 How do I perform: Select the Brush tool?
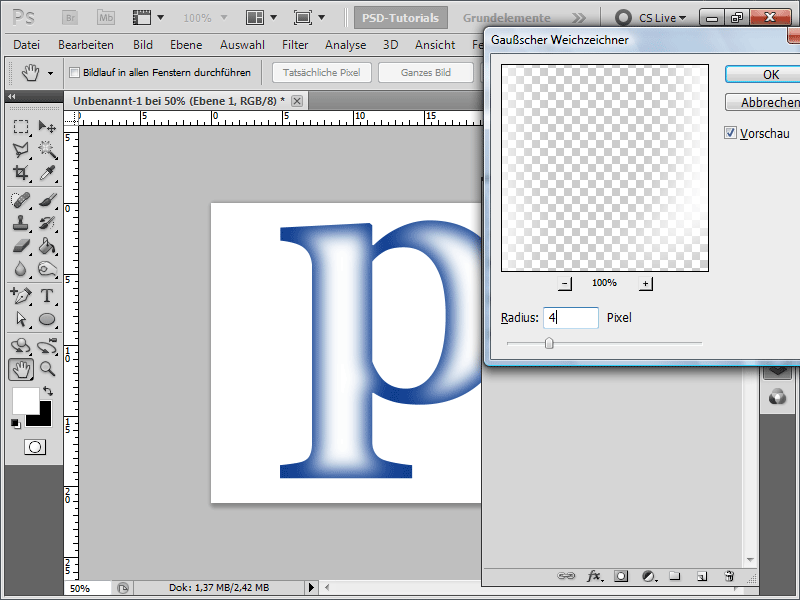coord(47,199)
